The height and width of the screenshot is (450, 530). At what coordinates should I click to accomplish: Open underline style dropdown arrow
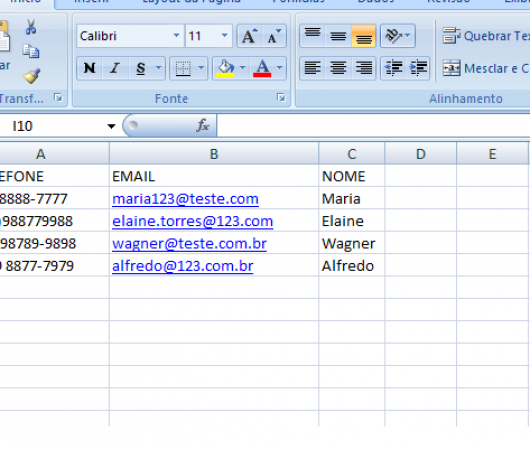click(159, 68)
